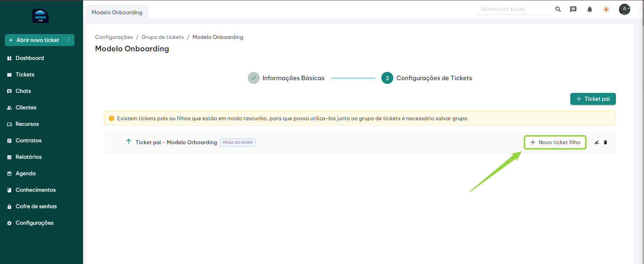Image resolution: width=644 pixels, height=264 pixels.
Task: Focus the Número do ticket search field
Action: point(514,9)
